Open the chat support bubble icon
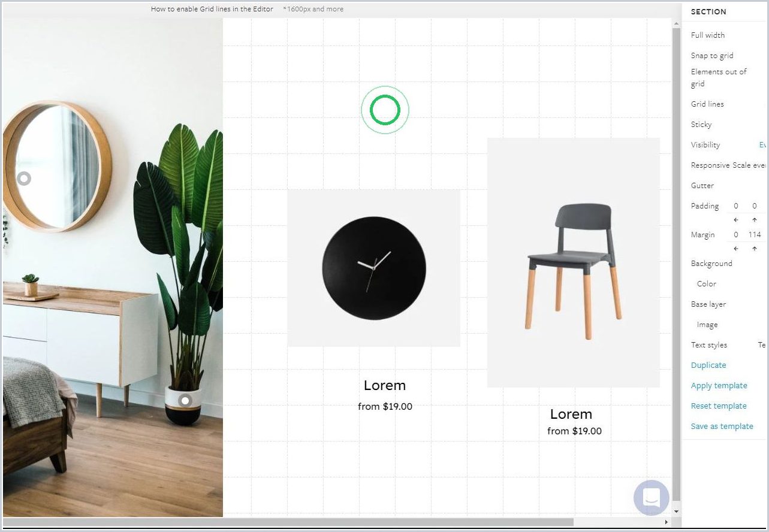 651,497
